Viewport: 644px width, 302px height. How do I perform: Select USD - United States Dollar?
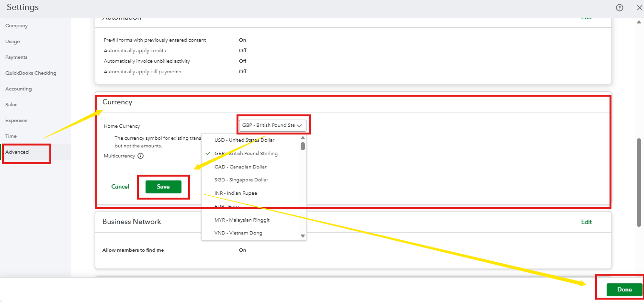(x=244, y=140)
